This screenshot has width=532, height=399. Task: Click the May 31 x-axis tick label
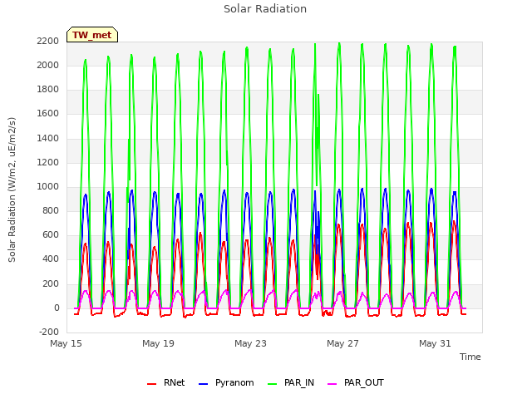pyautogui.click(x=435, y=343)
